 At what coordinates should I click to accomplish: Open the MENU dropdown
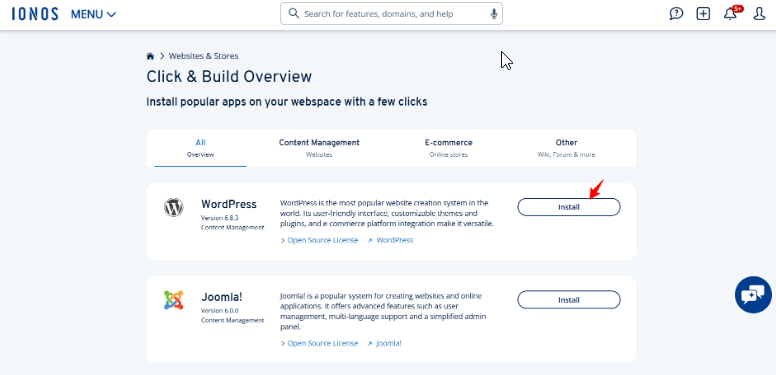tap(94, 14)
